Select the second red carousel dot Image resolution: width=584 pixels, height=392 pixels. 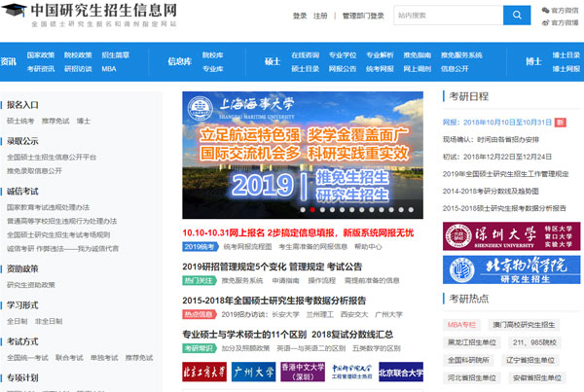pos(312,210)
